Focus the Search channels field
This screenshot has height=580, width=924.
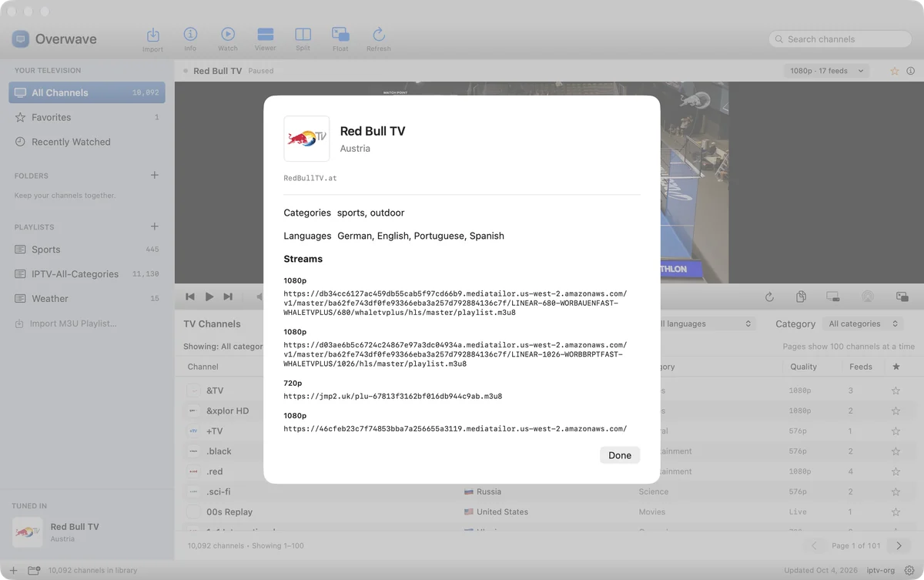tap(840, 39)
